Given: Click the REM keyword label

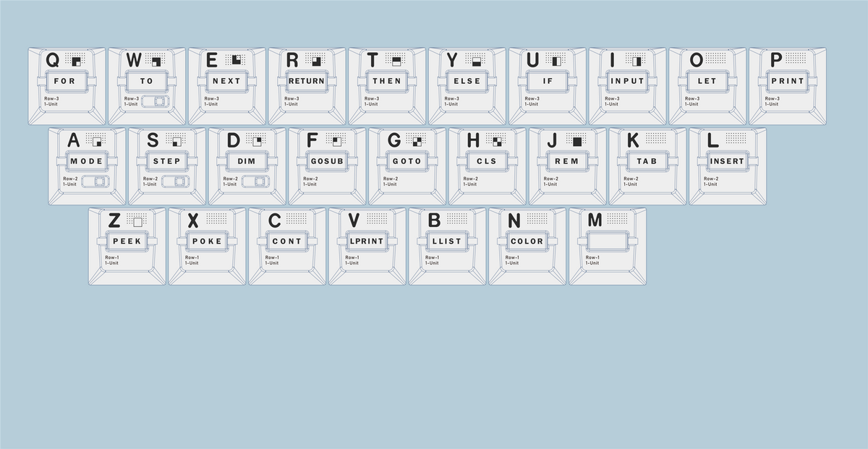Looking at the screenshot, I should [x=567, y=161].
